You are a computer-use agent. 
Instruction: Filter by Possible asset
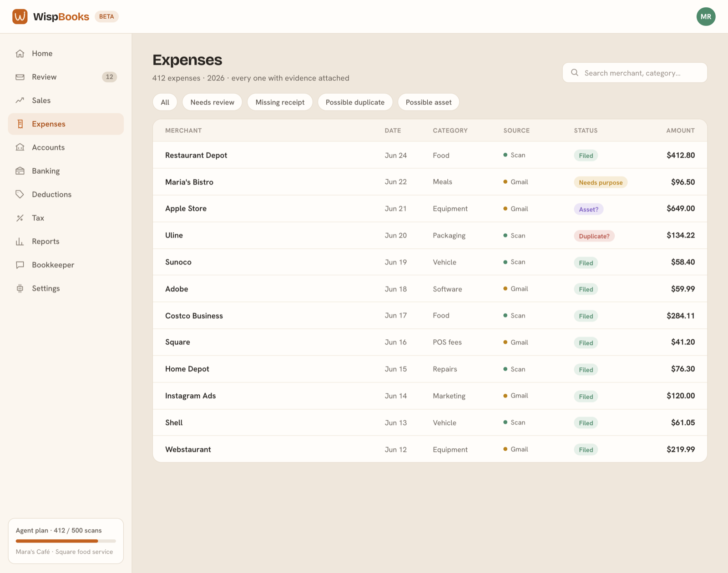point(429,102)
